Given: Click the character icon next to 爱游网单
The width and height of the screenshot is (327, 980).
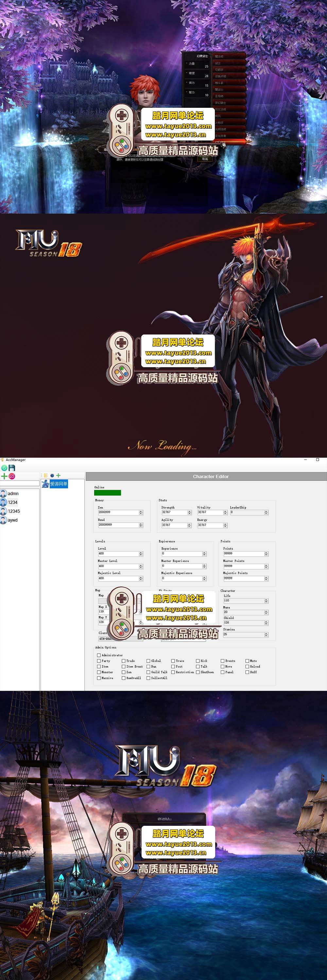Looking at the screenshot, I should click(x=45, y=484).
